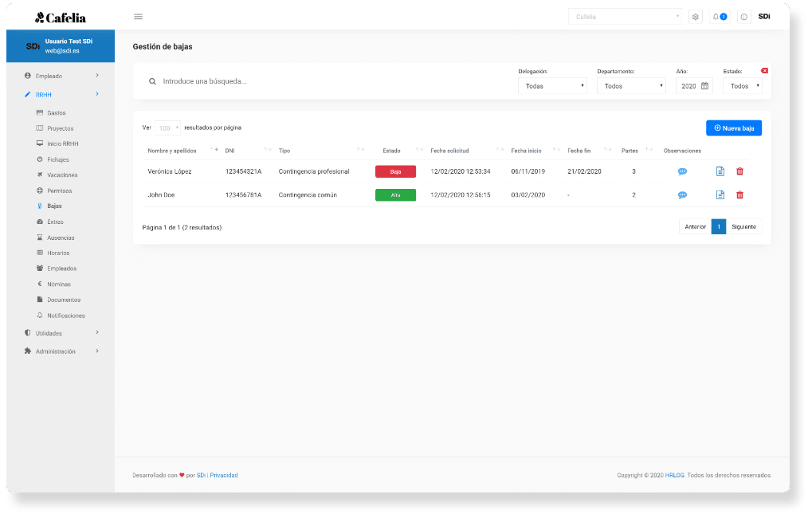Viewport: 812px width, 518px height.
Task: Click the hamburger menu icon
Action: click(x=139, y=17)
